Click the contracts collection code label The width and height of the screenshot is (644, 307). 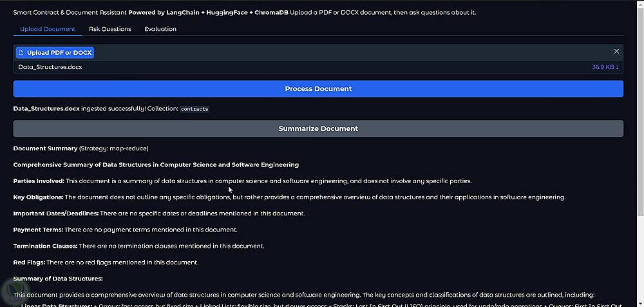[x=194, y=109]
